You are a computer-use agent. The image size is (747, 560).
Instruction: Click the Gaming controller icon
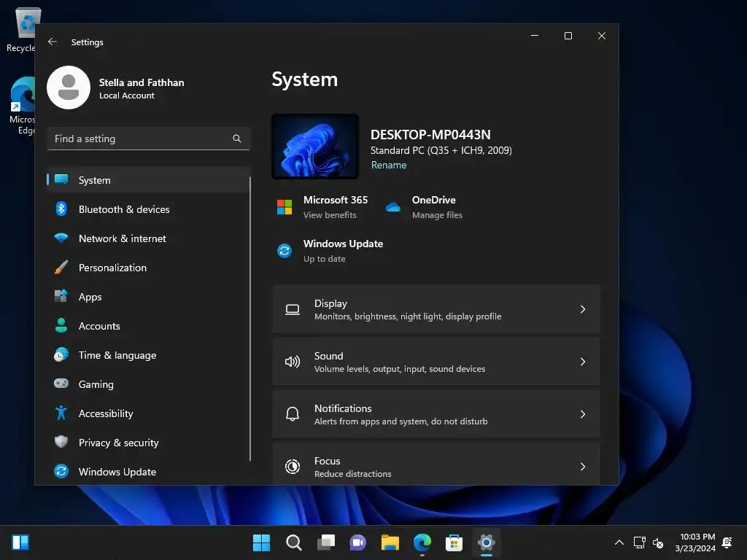[x=61, y=384]
